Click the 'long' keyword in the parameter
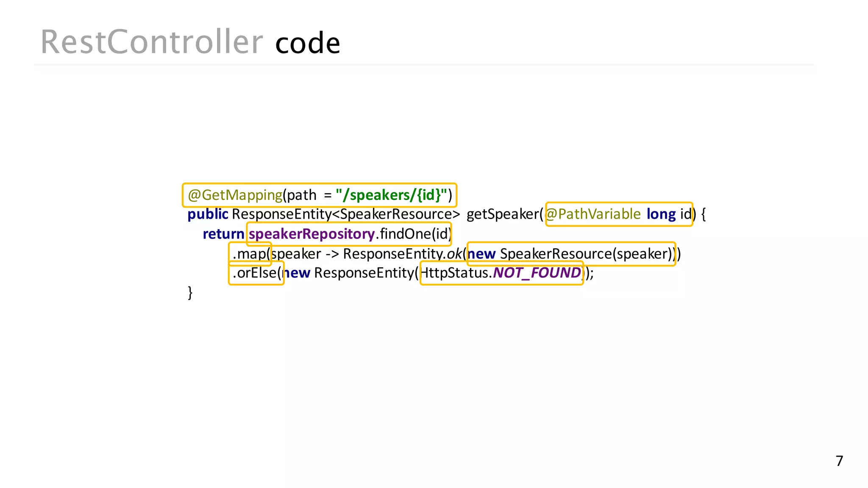The width and height of the screenshot is (868, 488). click(x=661, y=214)
